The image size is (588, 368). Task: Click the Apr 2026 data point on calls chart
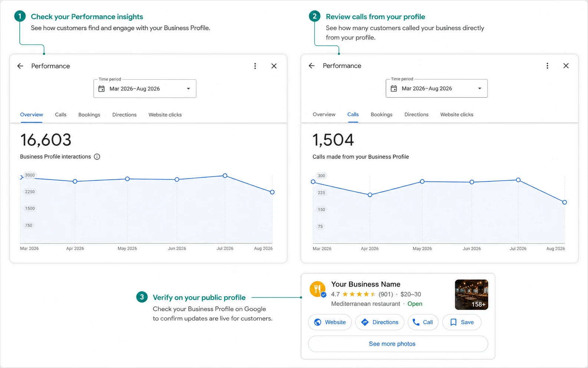click(370, 195)
